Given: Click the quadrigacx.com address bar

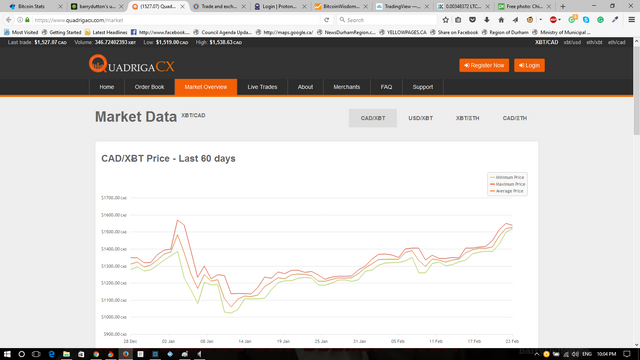Looking at the screenshot, I should 176,20.
